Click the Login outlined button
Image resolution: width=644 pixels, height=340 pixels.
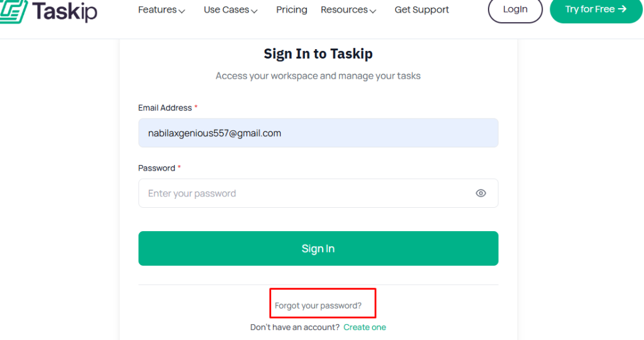pos(515,9)
